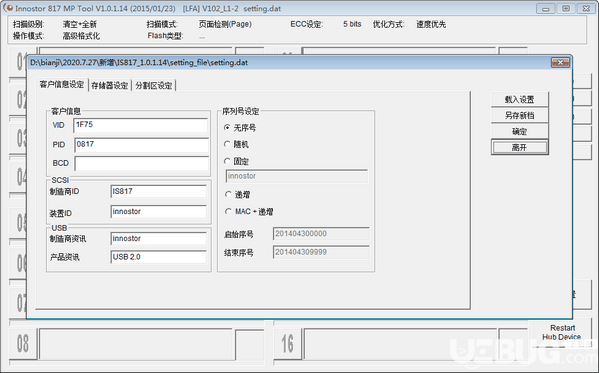Click the USB 制造商资讯 field
599x373 pixels.
click(x=159, y=238)
